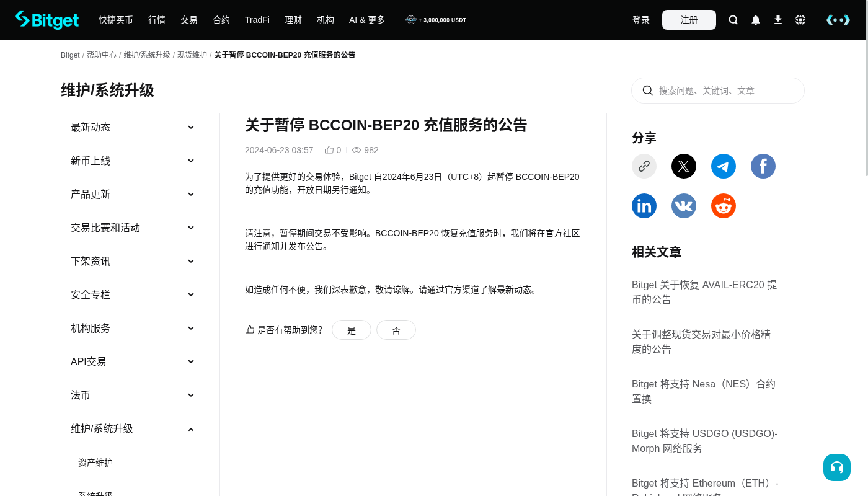Go to 帮助中心 breadcrumb
Image resolution: width=868 pixels, height=496 pixels.
102,55
